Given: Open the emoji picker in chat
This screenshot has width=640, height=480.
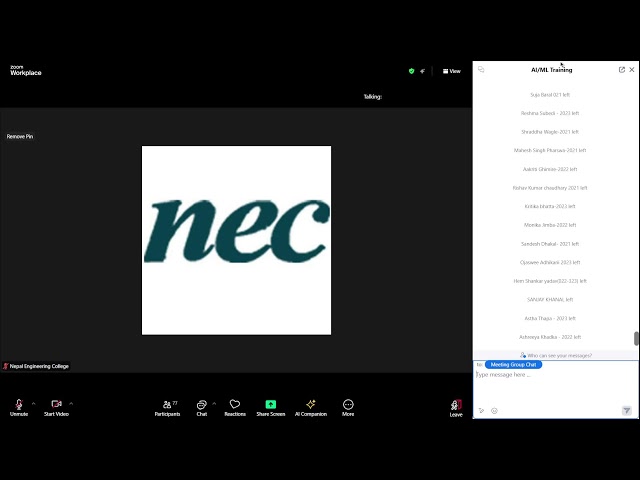Looking at the screenshot, I should tap(494, 411).
